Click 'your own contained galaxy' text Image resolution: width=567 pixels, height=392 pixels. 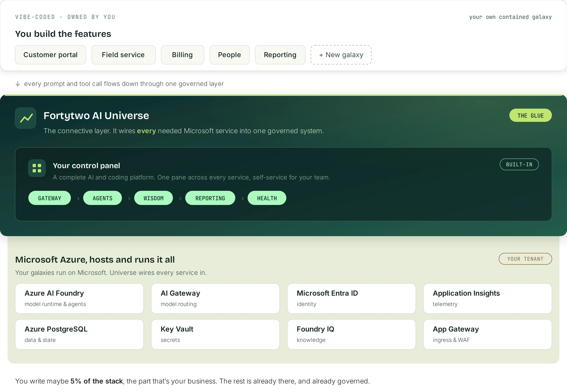pos(511,17)
